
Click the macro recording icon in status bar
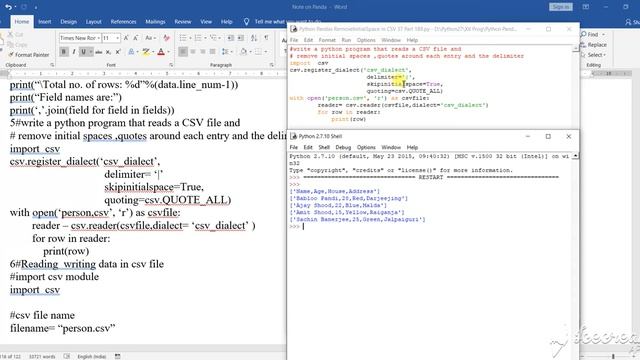click(x=118, y=356)
